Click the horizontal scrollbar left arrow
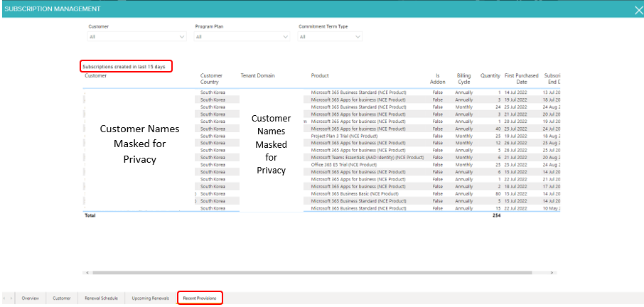Viewport: 644px width, 307px height. click(87, 272)
